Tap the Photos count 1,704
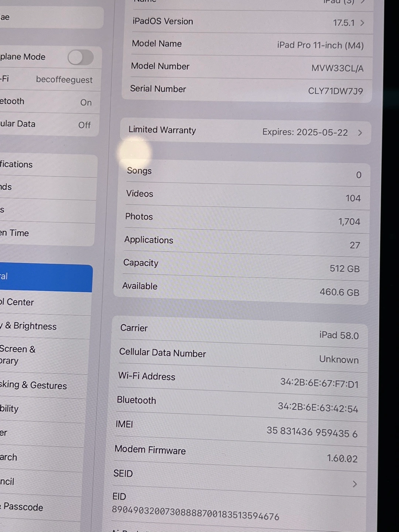 tap(349, 222)
